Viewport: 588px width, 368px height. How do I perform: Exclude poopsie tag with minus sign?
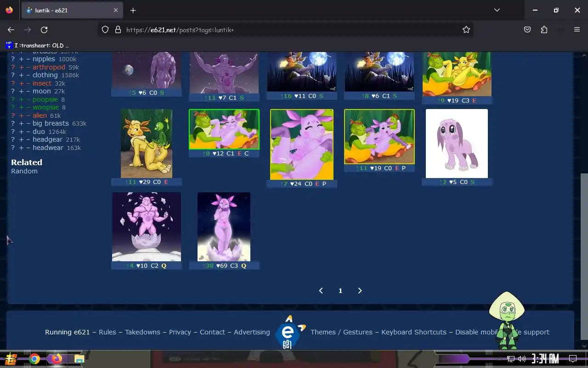[28, 99]
